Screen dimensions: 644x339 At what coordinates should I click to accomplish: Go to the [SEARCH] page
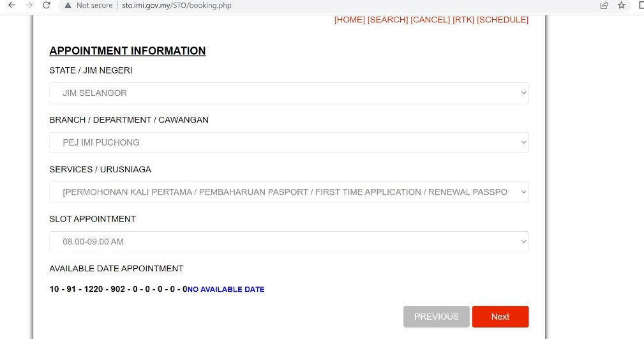[387, 20]
